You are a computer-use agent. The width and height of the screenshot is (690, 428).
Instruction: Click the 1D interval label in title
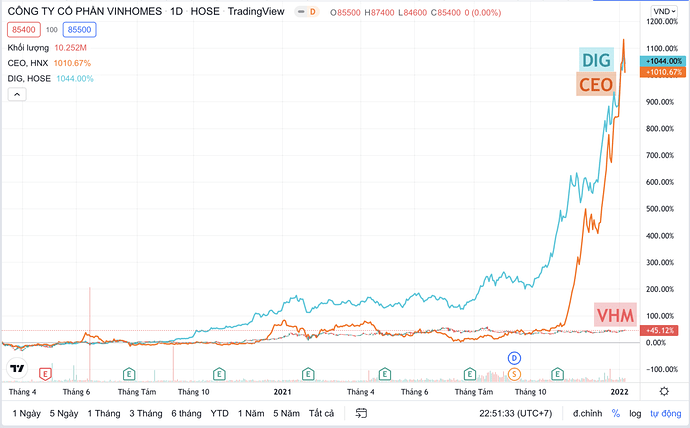click(x=176, y=11)
